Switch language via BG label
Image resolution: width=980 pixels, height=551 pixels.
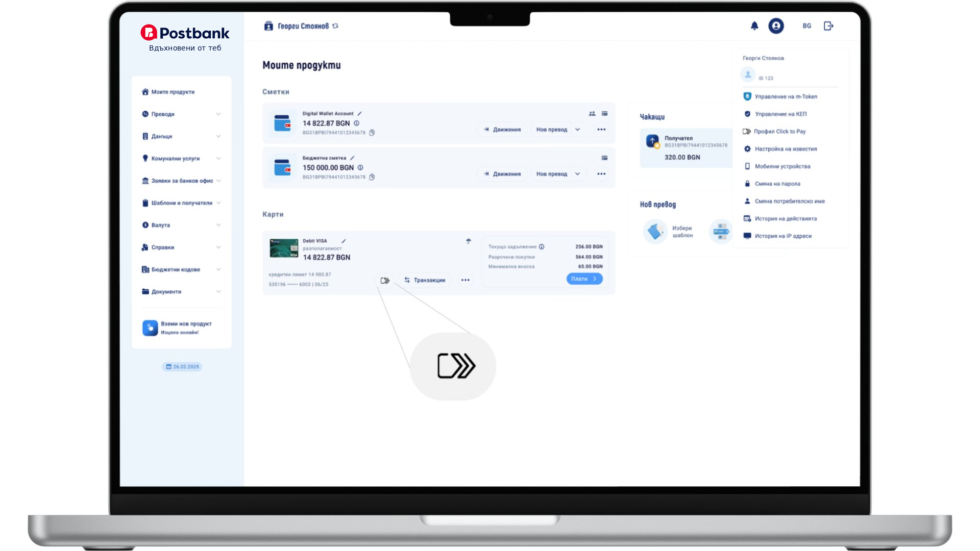tap(807, 26)
